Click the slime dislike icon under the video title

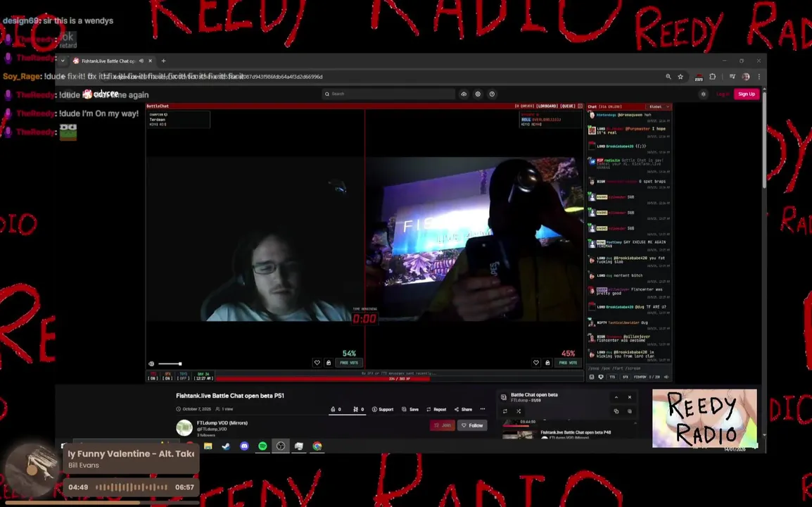coord(356,409)
